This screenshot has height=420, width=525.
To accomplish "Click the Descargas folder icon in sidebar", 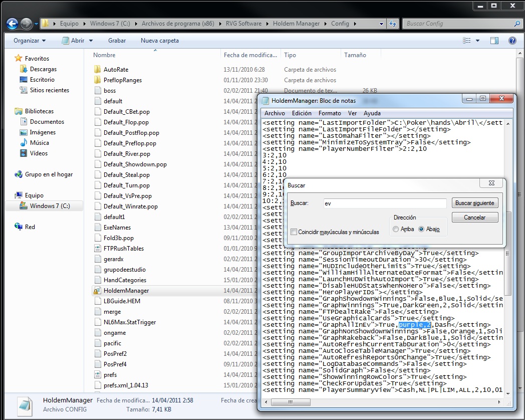I will tap(24, 69).
